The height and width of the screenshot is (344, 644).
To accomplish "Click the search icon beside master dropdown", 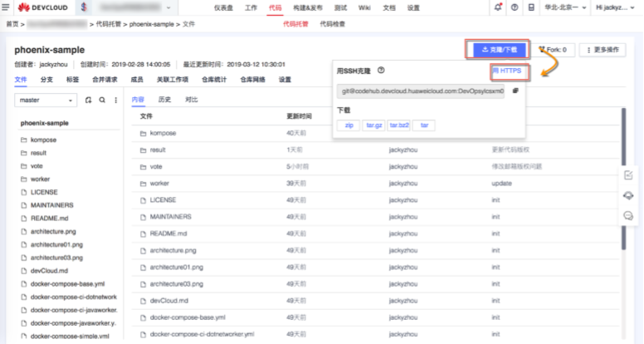I will (102, 100).
